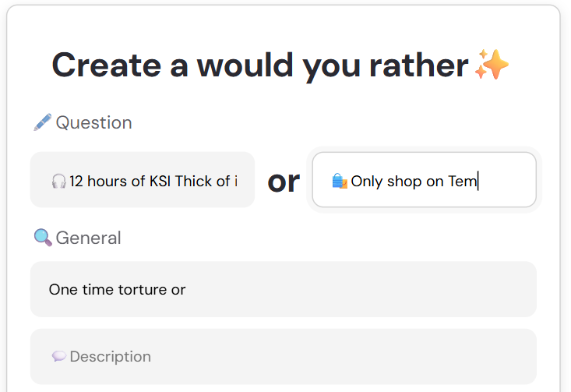Screen dimensions: 571x392
Task: Click the word 'rather' in the heading
Action: pos(419,65)
